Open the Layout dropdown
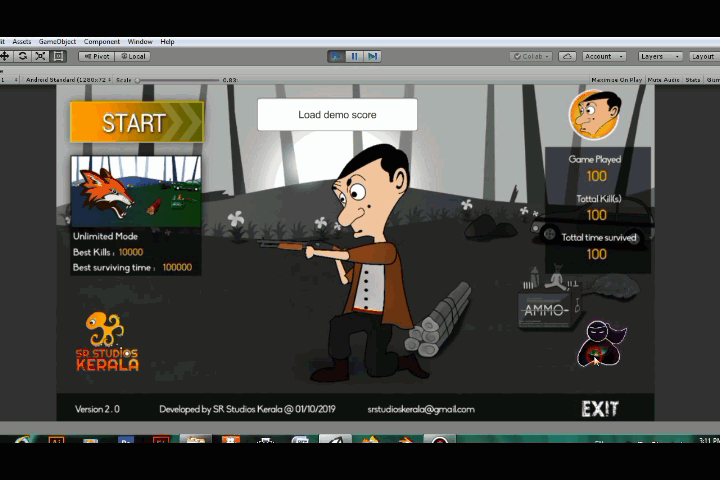 (x=704, y=56)
